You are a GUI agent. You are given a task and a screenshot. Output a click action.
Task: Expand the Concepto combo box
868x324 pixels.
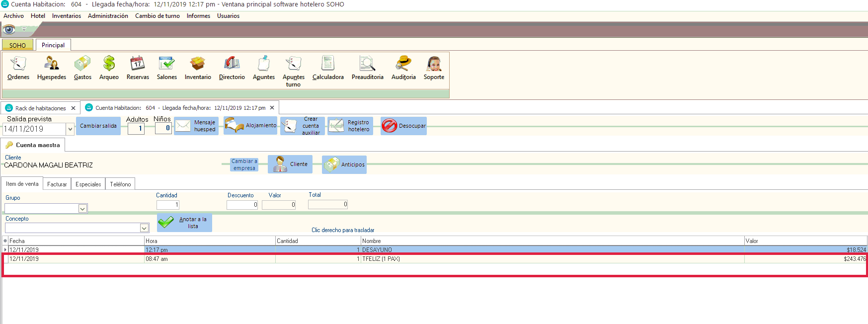[x=144, y=228]
